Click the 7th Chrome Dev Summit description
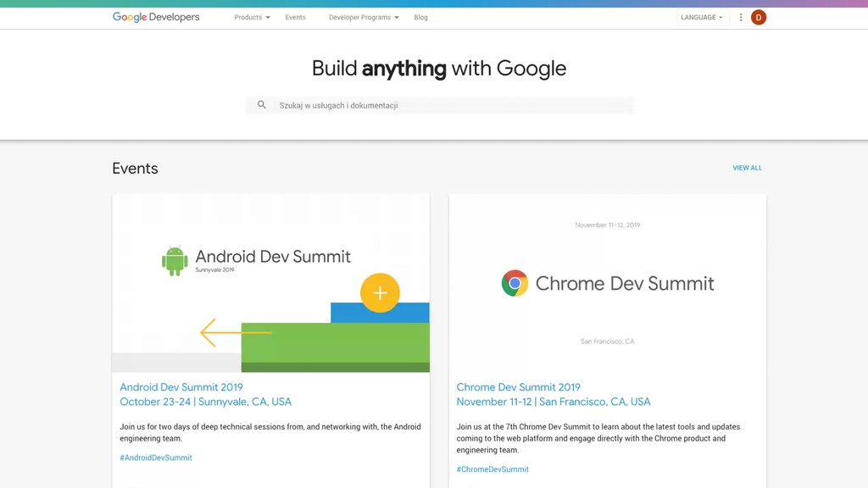The width and height of the screenshot is (868, 488). coord(598,438)
